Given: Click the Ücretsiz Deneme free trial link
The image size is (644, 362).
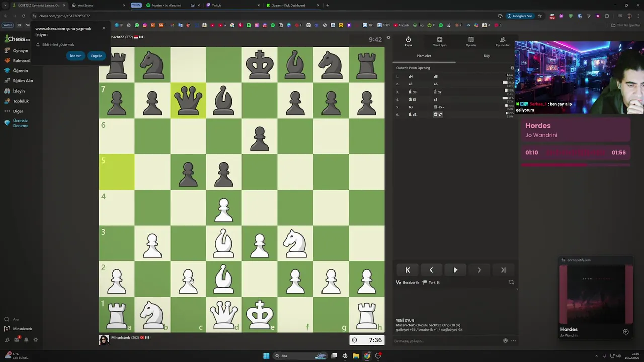Looking at the screenshot, I should tap(17, 123).
